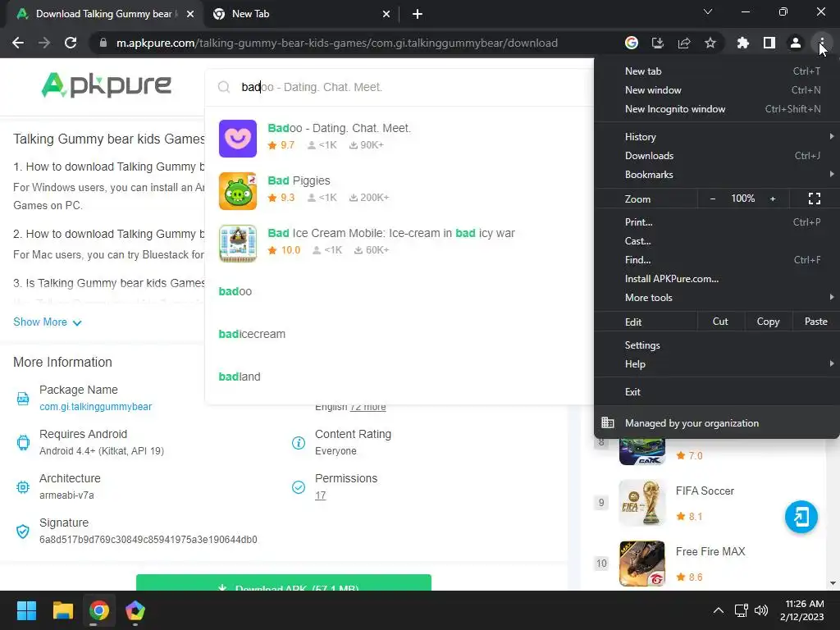The width and height of the screenshot is (840, 630).
Task: Bookmark this page with the star icon
Action: [710, 43]
